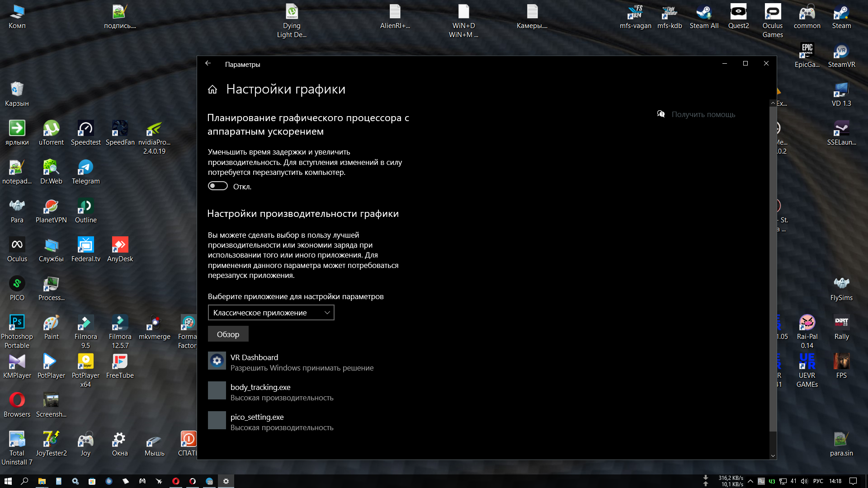The width and height of the screenshot is (868, 488).
Task: Open the classic app type dropdown
Action: (271, 313)
